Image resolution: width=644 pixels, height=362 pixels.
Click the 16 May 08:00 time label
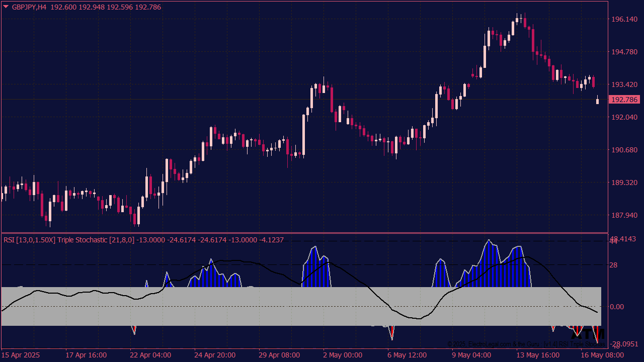click(x=602, y=355)
